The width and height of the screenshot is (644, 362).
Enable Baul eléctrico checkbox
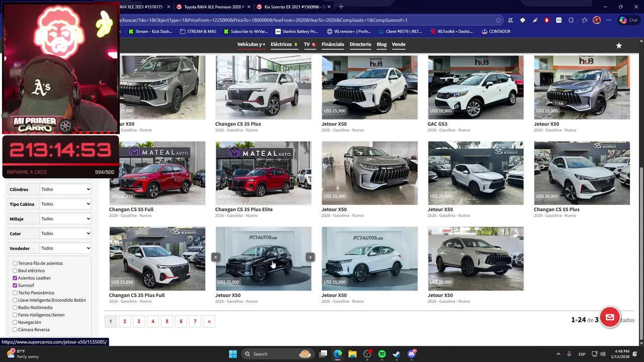(x=15, y=270)
